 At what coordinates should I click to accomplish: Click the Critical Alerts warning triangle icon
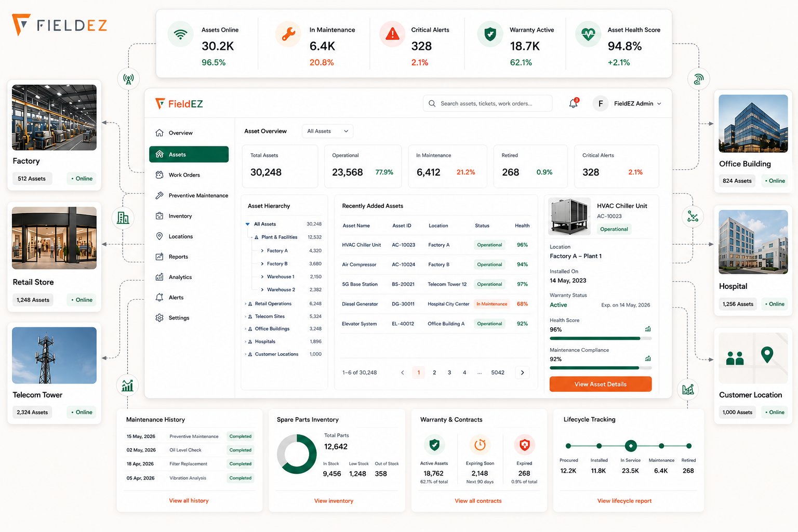[x=393, y=34]
